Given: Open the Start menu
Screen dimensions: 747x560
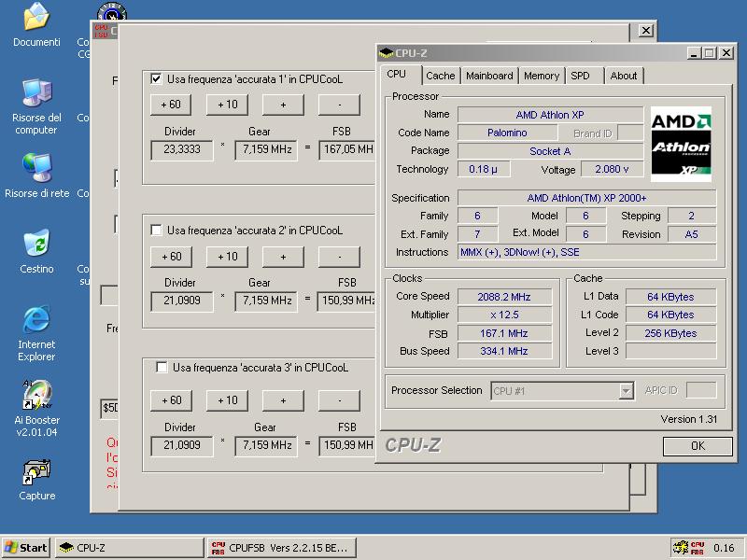Looking at the screenshot, I should (x=26, y=548).
